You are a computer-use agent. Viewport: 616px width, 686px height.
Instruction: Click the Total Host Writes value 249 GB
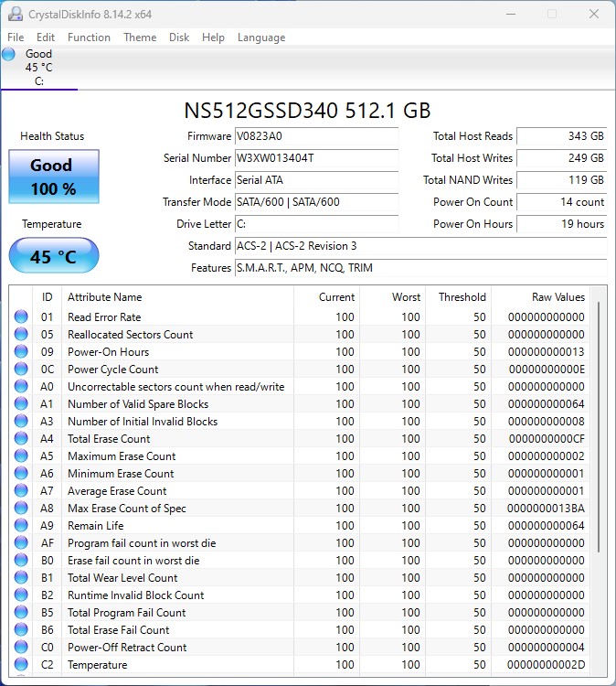pyautogui.click(x=562, y=158)
